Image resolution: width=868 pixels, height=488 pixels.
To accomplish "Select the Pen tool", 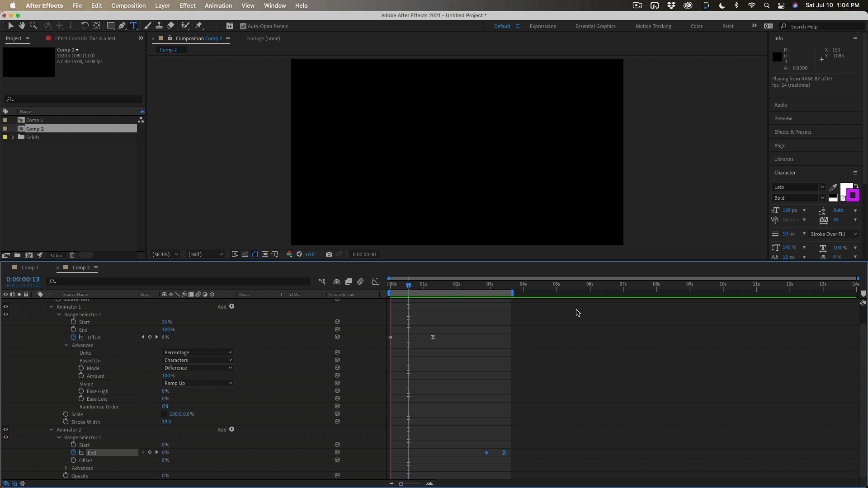I will (x=122, y=26).
